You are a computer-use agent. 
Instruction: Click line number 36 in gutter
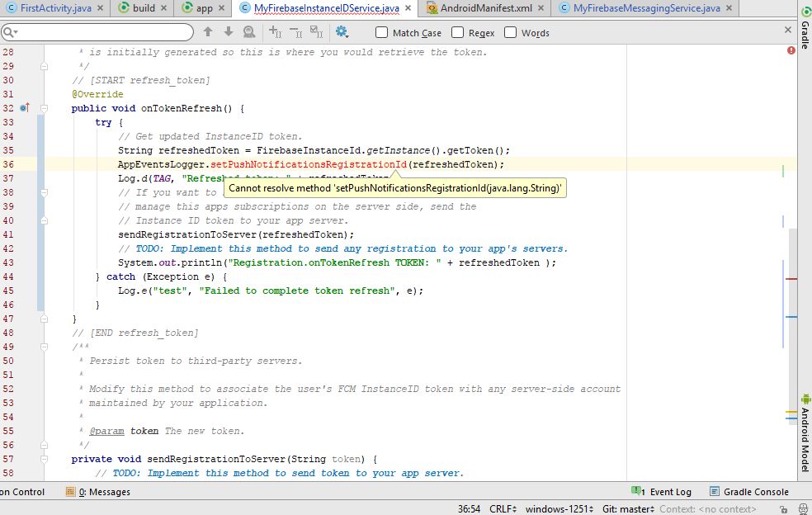[8, 164]
